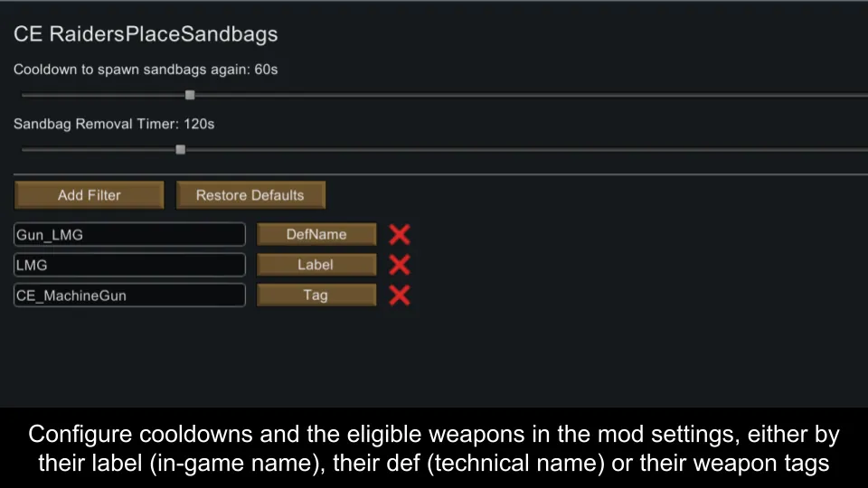The image size is (868, 488).
Task: Switch the Label filter type button
Action: pyautogui.click(x=316, y=265)
